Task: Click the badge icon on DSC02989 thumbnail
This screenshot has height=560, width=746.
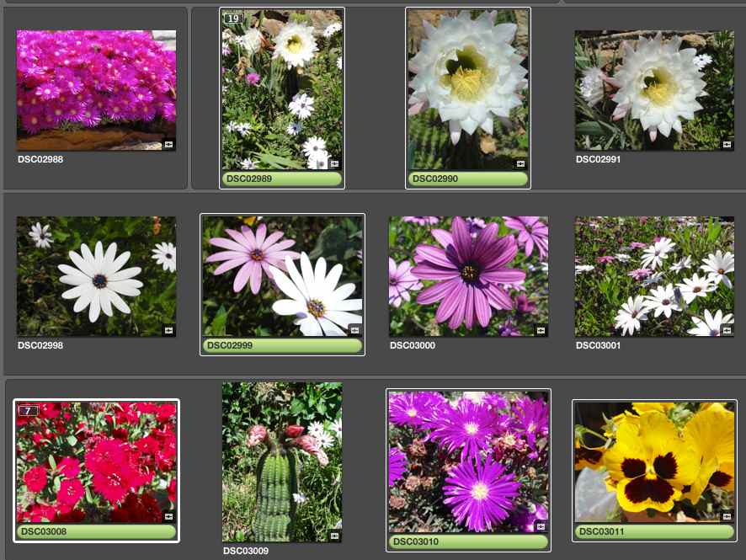Action: tap(334, 163)
